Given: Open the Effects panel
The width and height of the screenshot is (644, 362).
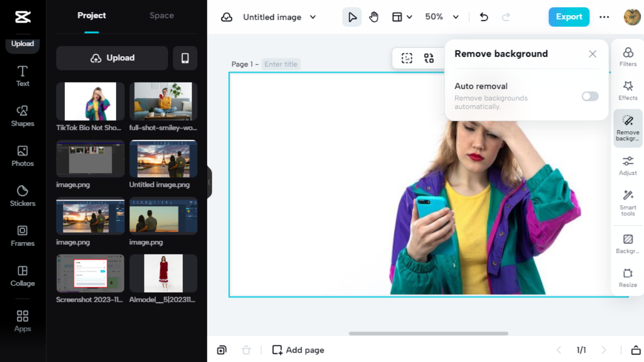Looking at the screenshot, I should (x=627, y=90).
